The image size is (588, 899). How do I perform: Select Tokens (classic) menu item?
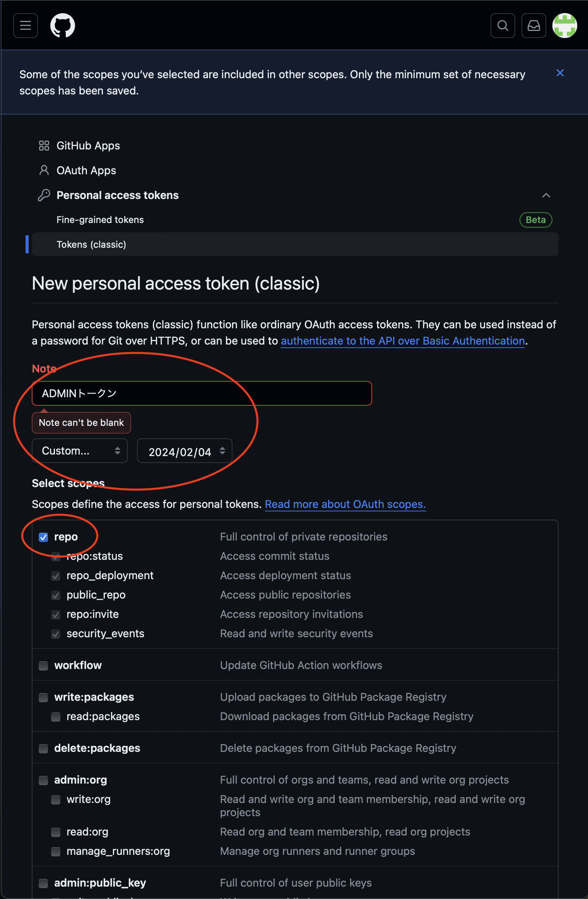91,245
